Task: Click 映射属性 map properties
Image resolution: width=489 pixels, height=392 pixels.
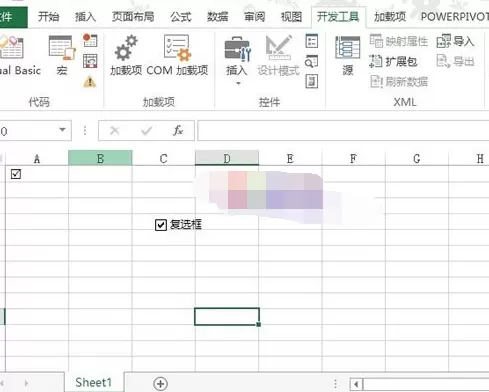Action: coord(399,41)
